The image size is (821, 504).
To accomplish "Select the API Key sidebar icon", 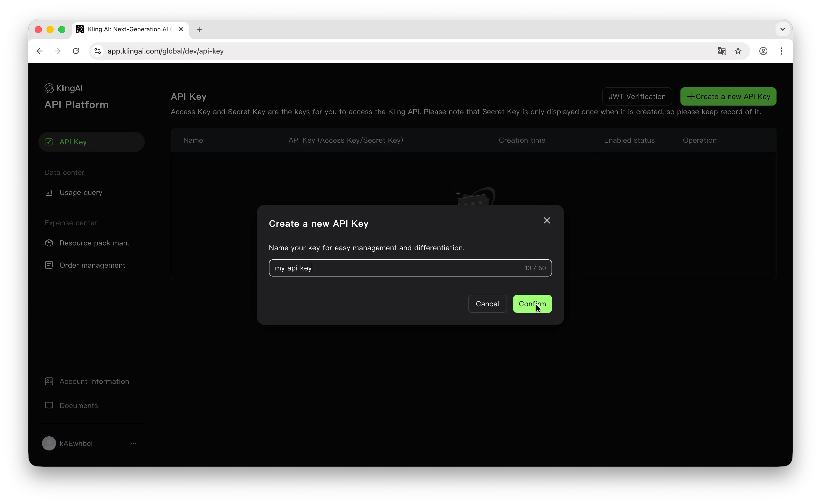I will 49,142.
